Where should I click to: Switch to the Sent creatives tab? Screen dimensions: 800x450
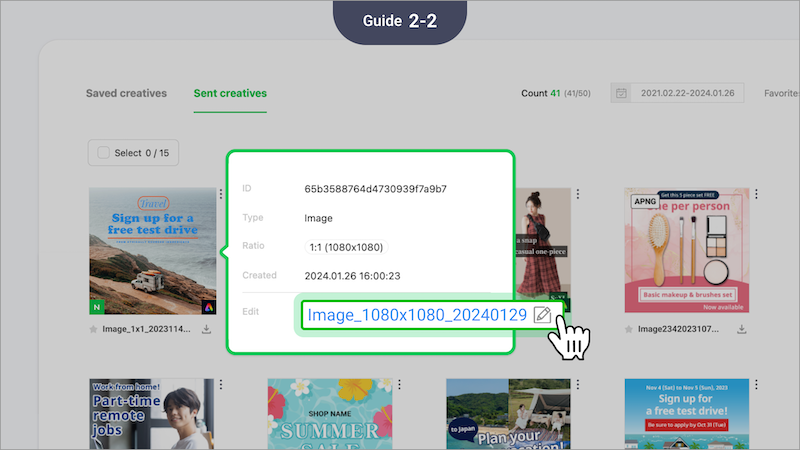[230, 93]
